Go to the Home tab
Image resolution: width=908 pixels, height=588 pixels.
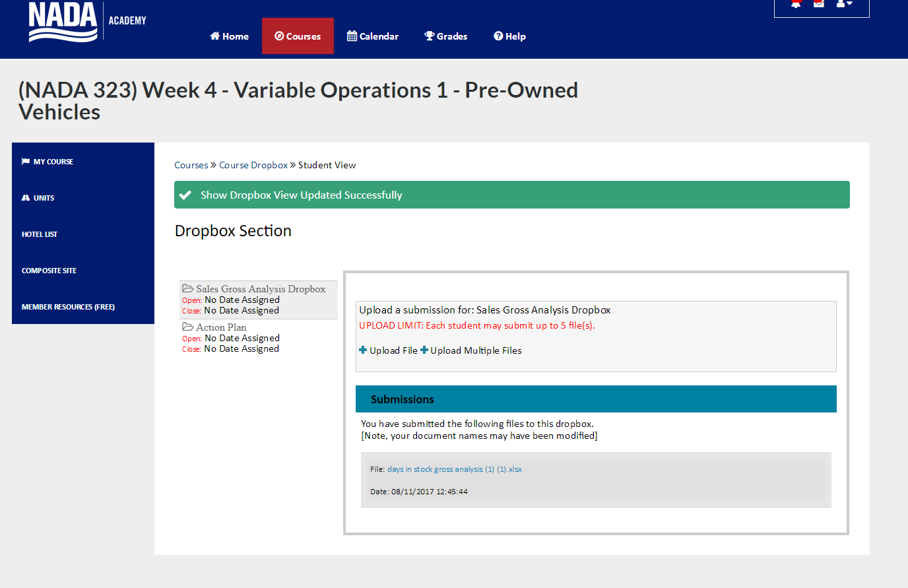229,36
